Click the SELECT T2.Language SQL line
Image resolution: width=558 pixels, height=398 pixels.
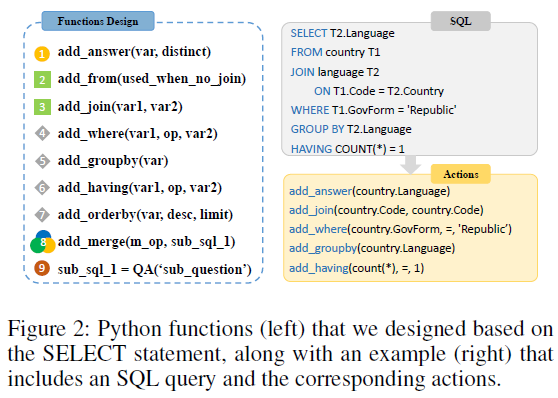coord(342,33)
